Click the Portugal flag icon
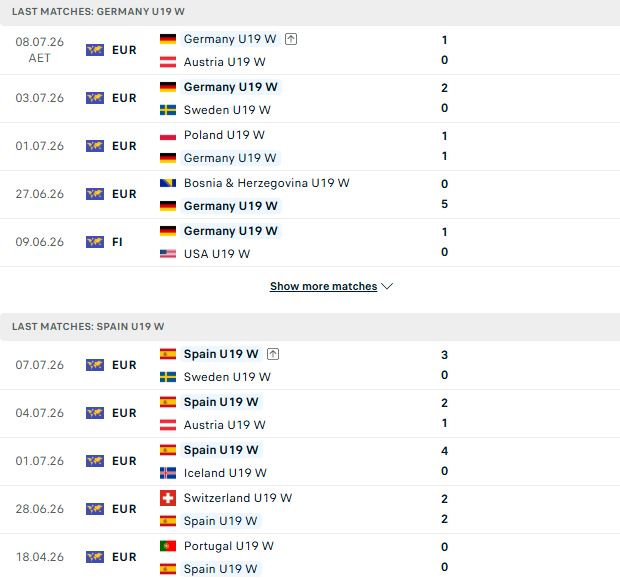Viewport: 620px width, 579px height. pyautogui.click(x=168, y=546)
